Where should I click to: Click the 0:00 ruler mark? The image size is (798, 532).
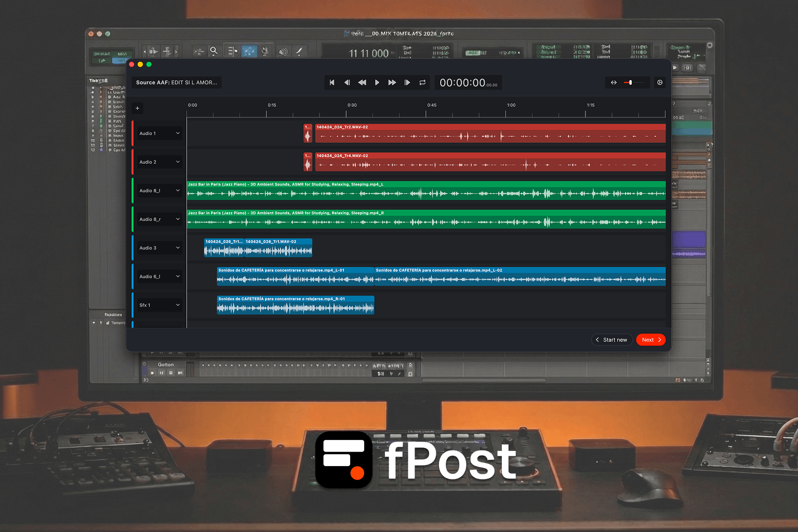coord(193,105)
